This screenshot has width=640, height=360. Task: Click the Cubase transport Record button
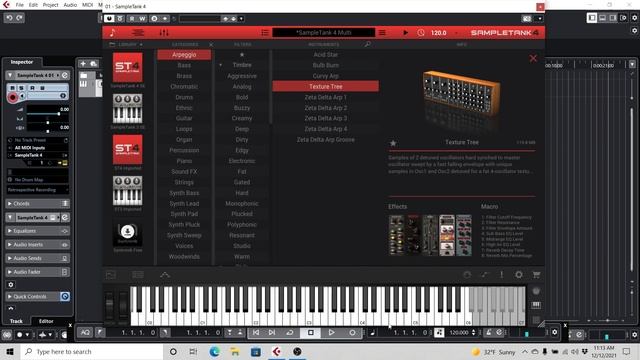click(352, 333)
